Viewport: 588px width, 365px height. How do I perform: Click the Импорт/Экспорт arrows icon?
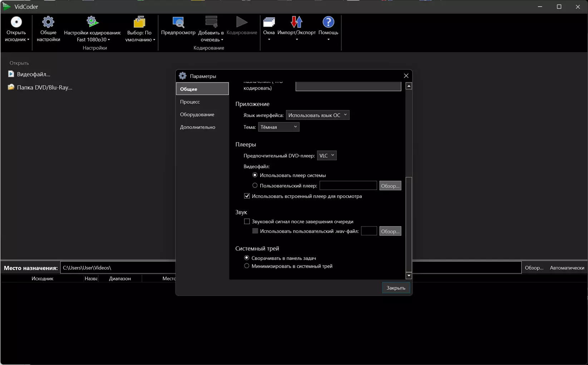[x=296, y=22]
